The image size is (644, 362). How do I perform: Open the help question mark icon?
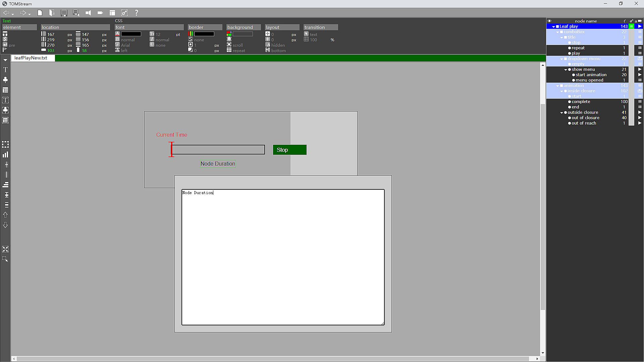tap(137, 13)
